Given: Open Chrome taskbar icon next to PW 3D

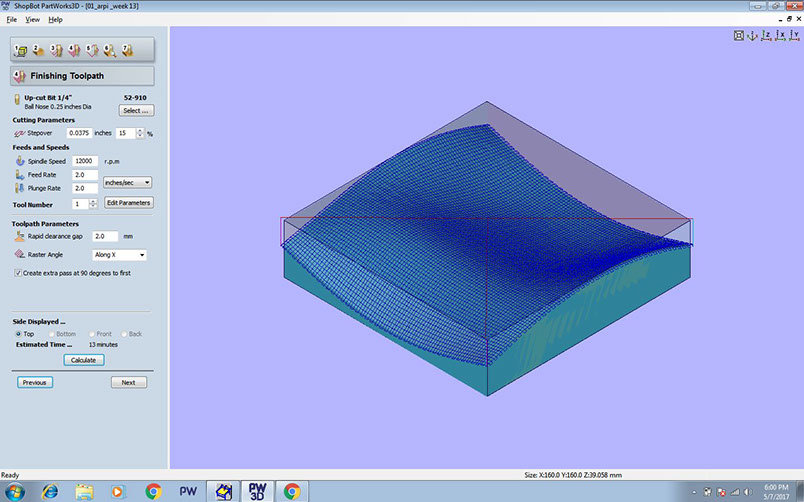Looking at the screenshot, I should (292, 491).
